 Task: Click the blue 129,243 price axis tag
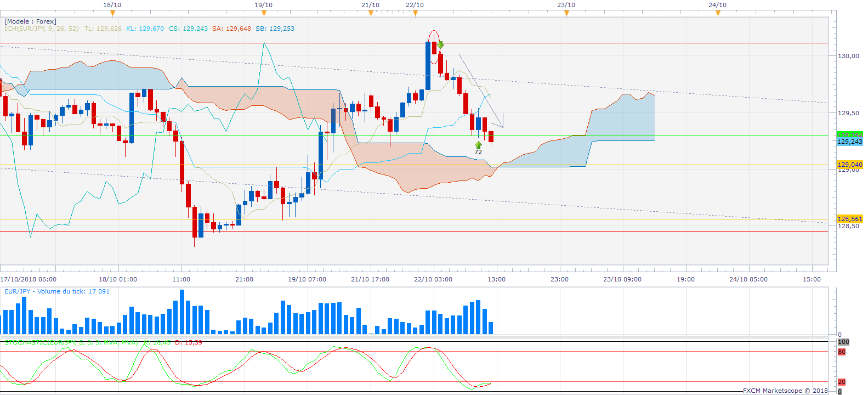pyautogui.click(x=850, y=142)
